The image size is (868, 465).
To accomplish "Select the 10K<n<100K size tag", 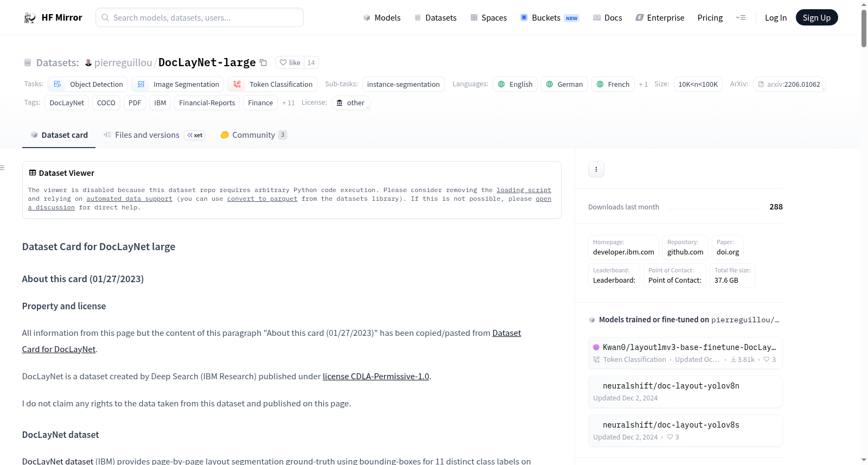I will (698, 84).
